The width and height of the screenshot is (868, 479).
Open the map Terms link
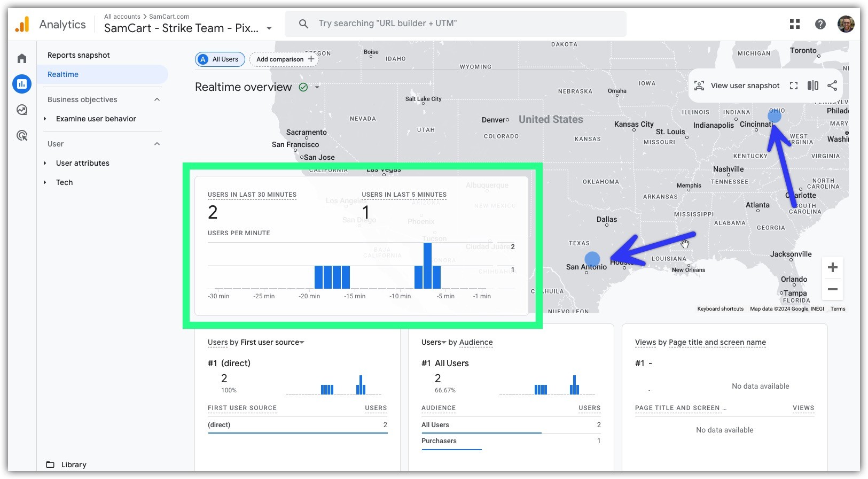tap(838, 308)
